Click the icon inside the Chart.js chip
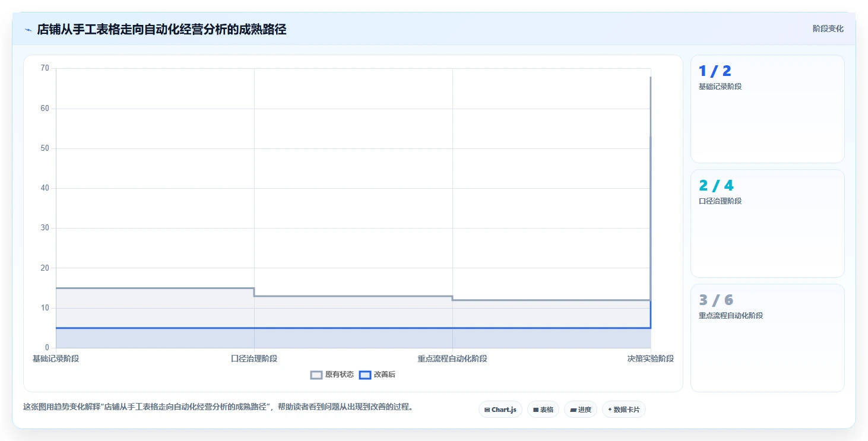Image resolution: width=868 pixels, height=441 pixels. pyautogui.click(x=487, y=410)
